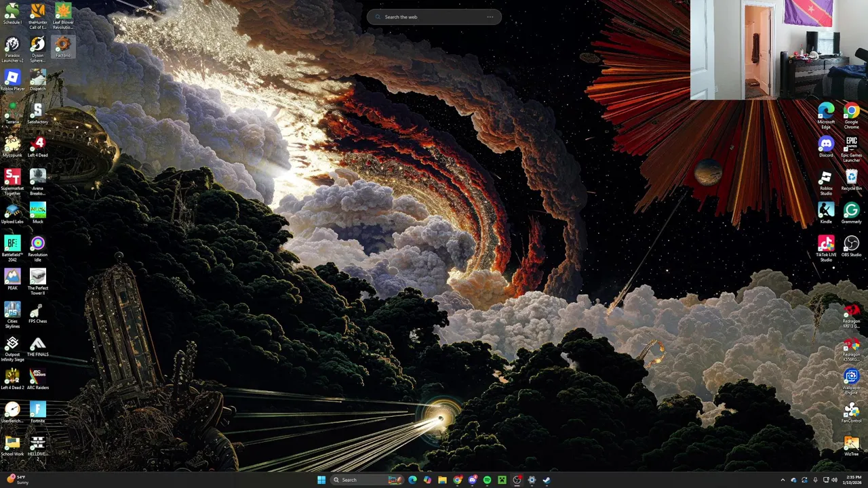Select the OBS Studio desktop icon
This screenshot has height=488, width=868.
point(852,247)
